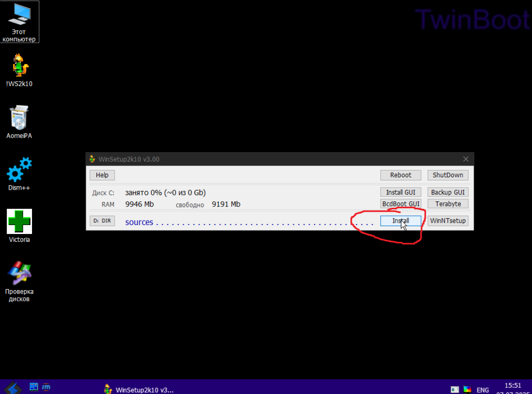
Task: Run the !WS2k10 desktop shortcut
Action: pyautogui.click(x=19, y=69)
